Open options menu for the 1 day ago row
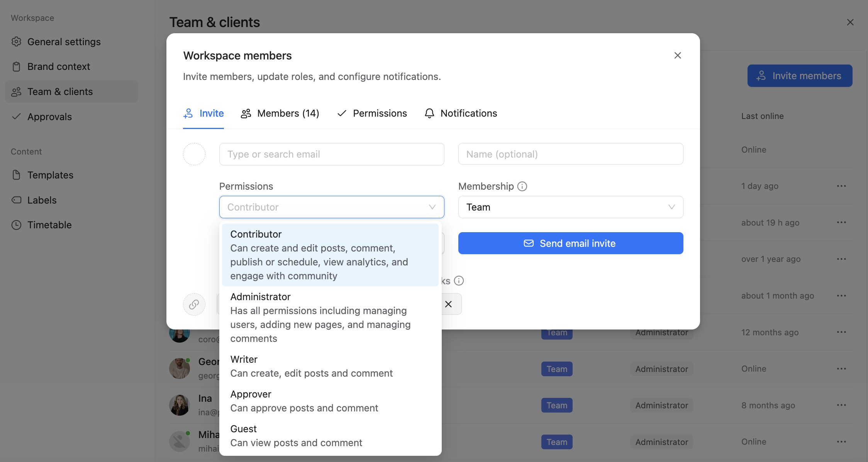This screenshot has width=868, height=462. point(841,186)
